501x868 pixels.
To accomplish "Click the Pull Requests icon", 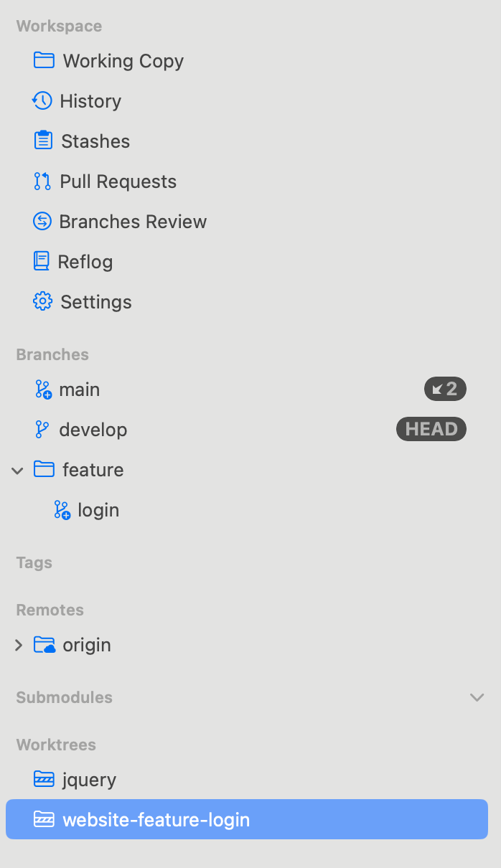I will coord(42,181).
